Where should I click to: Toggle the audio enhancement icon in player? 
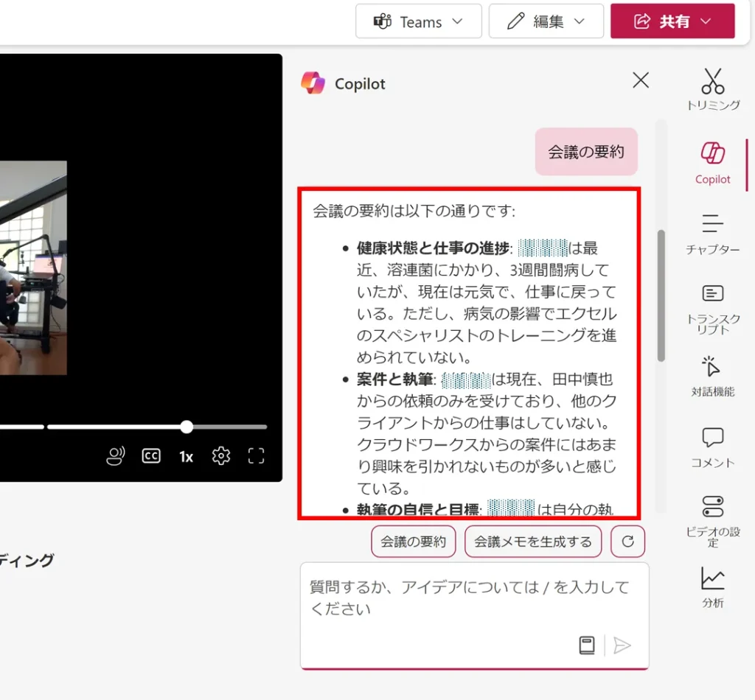116,456
